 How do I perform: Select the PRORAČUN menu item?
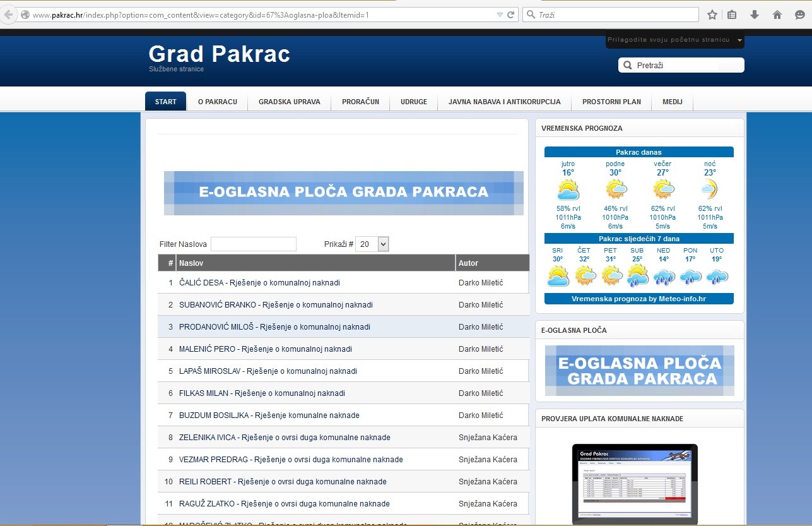coord(360,102)
